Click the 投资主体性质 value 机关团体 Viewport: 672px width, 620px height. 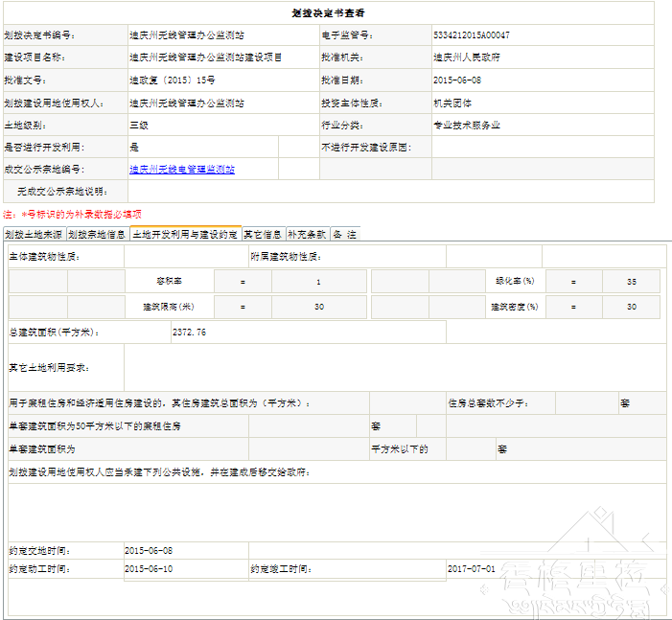(452, 103)
